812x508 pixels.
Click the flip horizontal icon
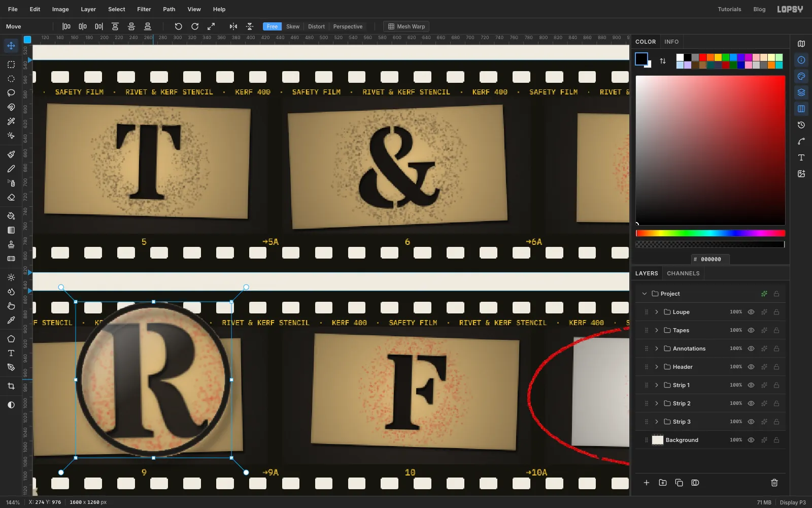click(233, 26)
